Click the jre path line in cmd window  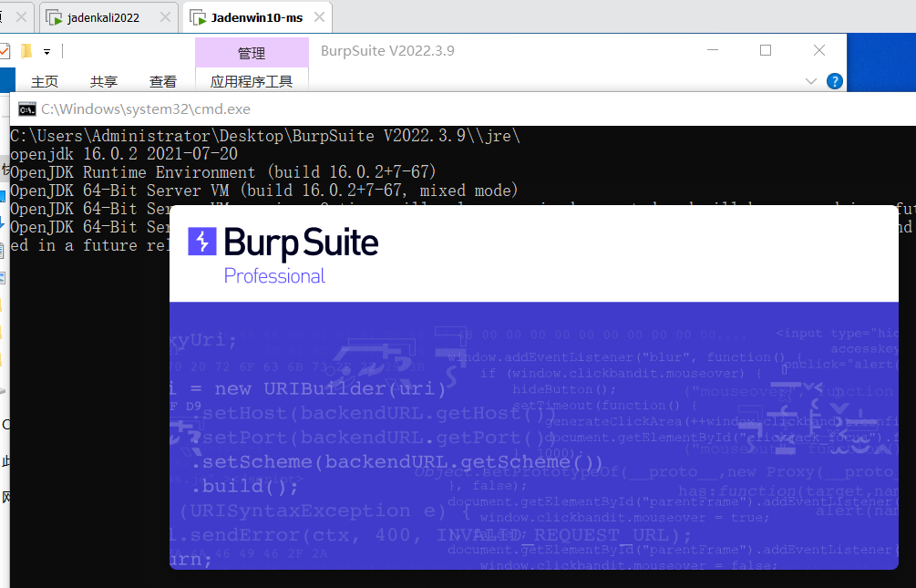(x=265, y=136)
